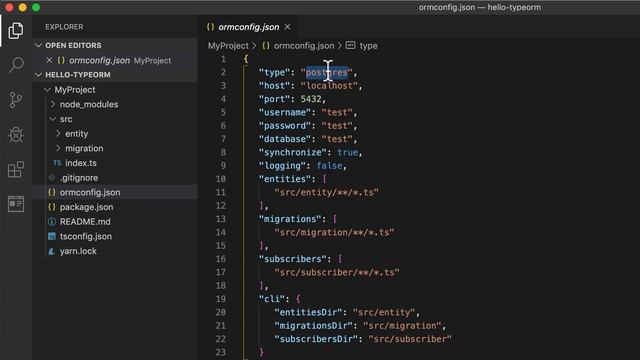Open the Explorer view in activity bar
Screen dimensions: 640x360
(x=16, y=31)
